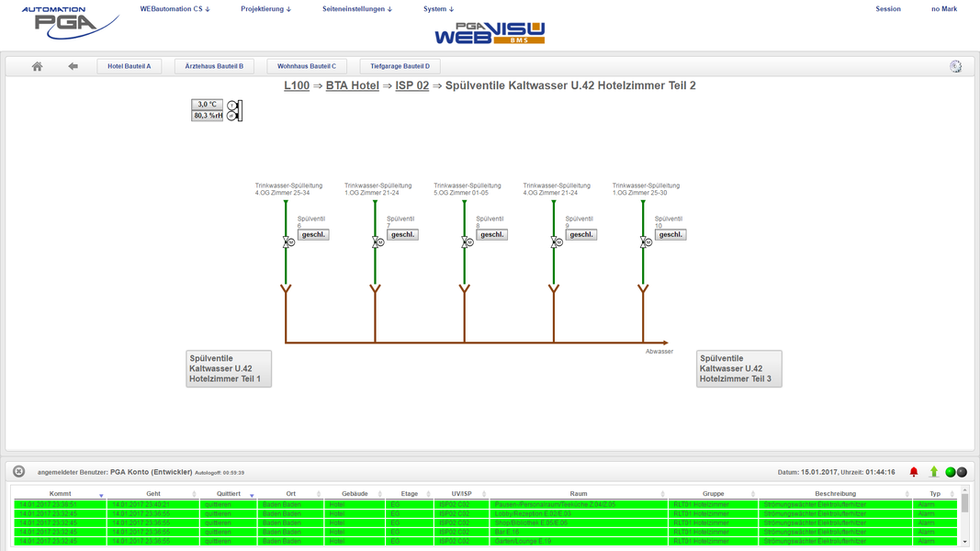Toggle Spülventil 7 'geschl.' state button
980x551 pixels.
coord(402,235)
